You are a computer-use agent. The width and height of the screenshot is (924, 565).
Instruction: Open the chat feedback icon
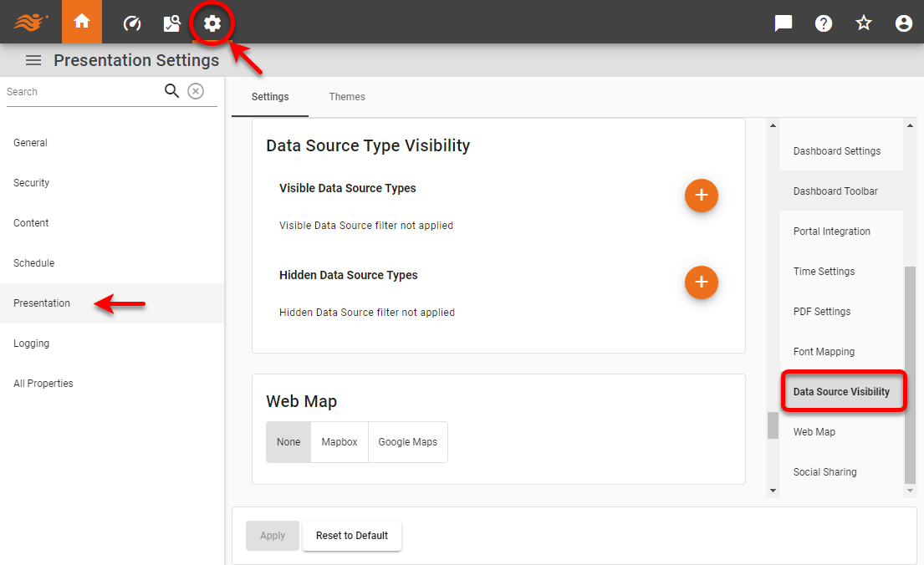[783, 23]
